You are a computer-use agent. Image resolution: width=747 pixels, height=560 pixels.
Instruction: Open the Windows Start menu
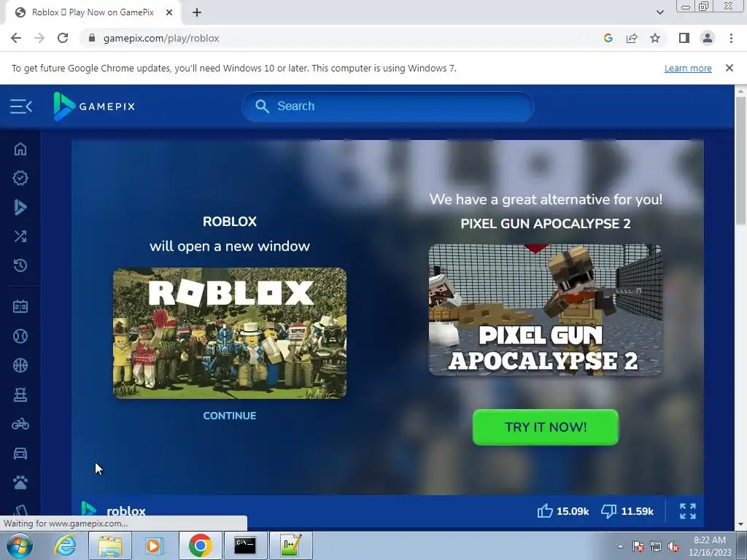tap(19, 545)
